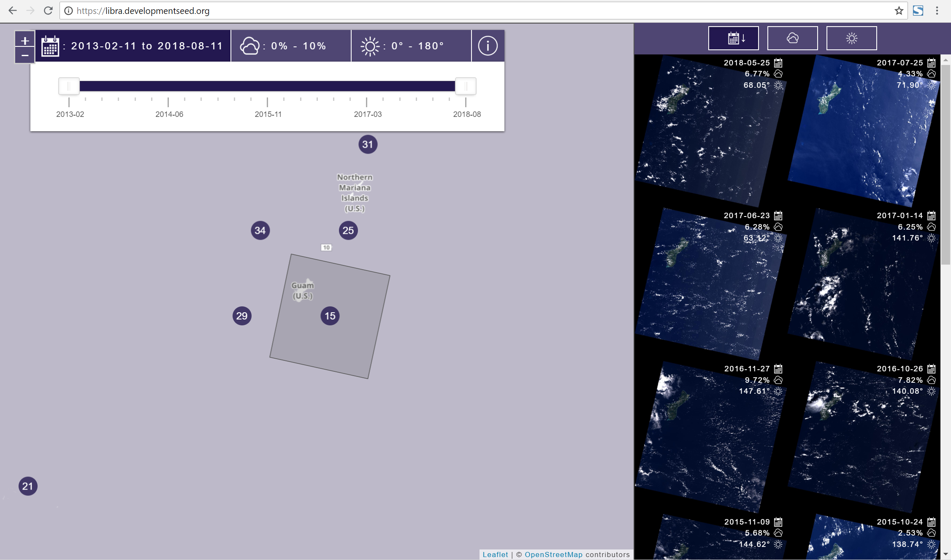Open the 2017-07-25 satellite image
This screenshot has height=560, width=951.
(864, 131)
